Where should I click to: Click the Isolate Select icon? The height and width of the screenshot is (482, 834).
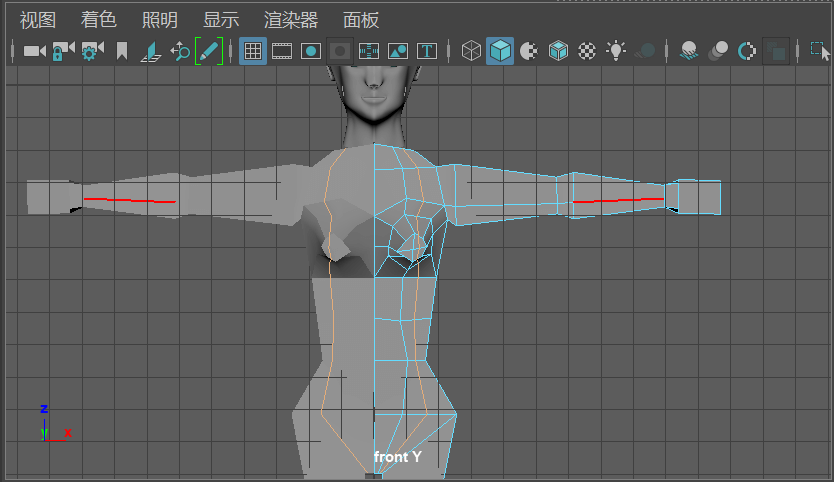(820, 51)
